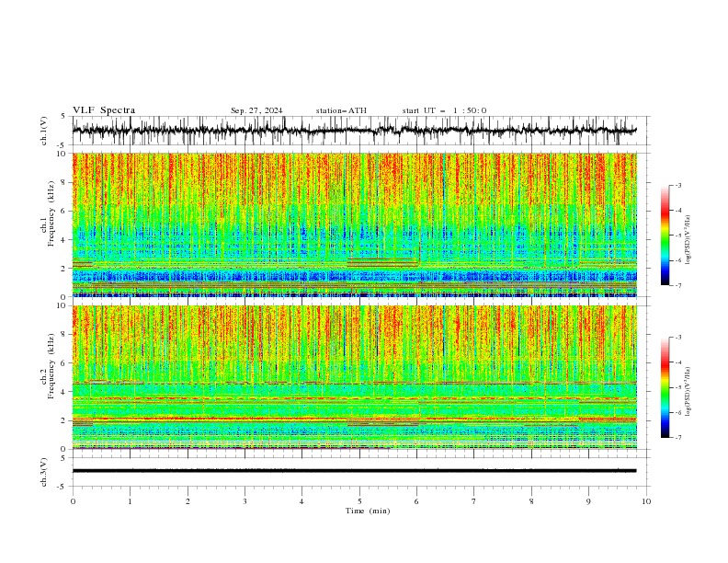Click the ch.1 spectrogram color bar
The width and height of the screenshot is (728, 563).
(x=665, y=236)
